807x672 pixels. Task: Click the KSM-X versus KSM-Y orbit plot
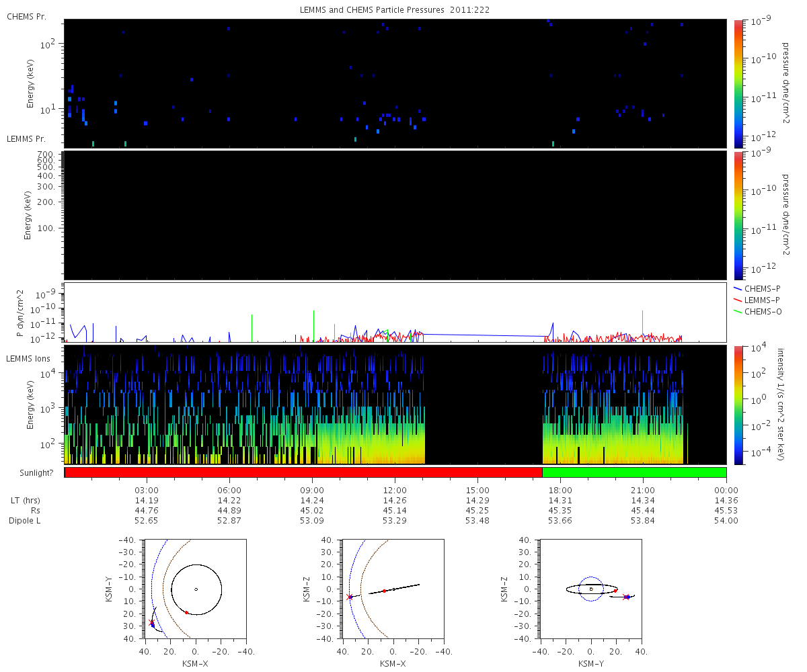[x=195, y=589]
